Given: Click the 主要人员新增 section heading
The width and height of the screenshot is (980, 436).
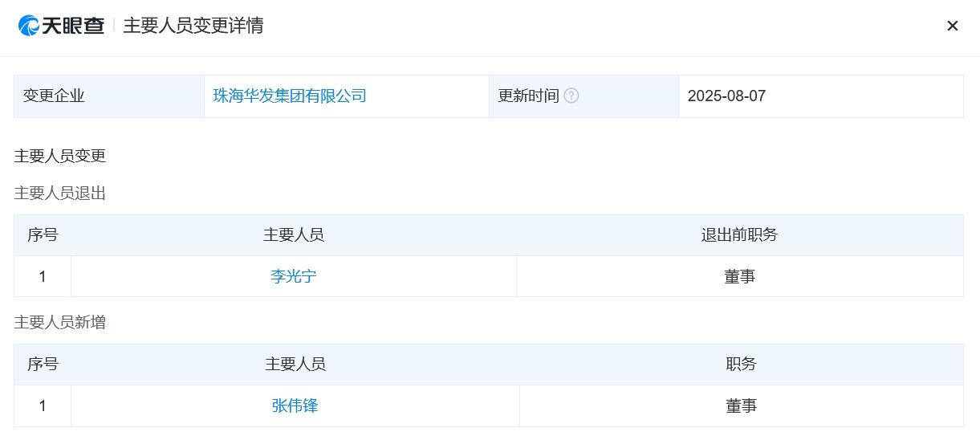Looking at the screenshot, I should coord(60,322).
